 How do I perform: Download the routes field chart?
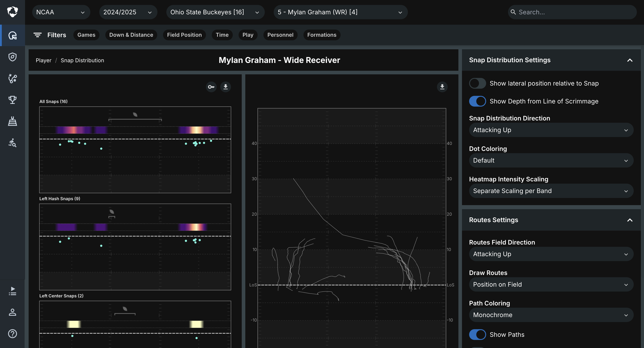click(442, 87)
